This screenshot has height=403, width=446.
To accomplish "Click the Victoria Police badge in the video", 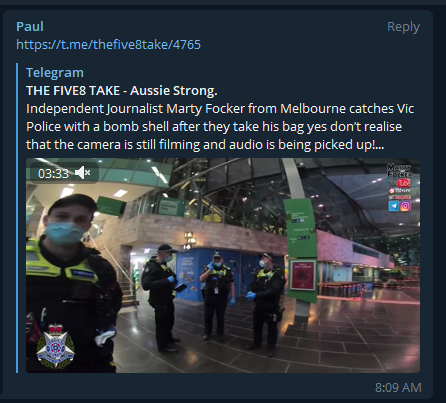I will click(x=56, y=346).
